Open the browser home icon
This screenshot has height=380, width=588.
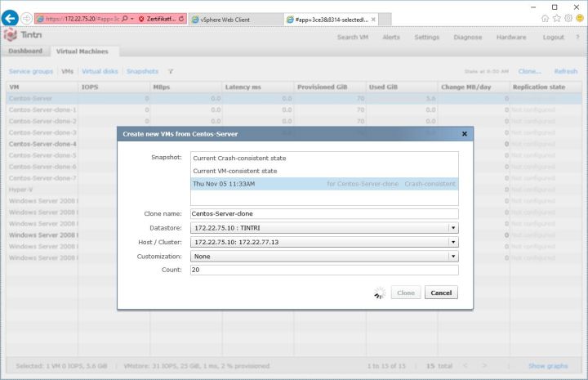546,18
